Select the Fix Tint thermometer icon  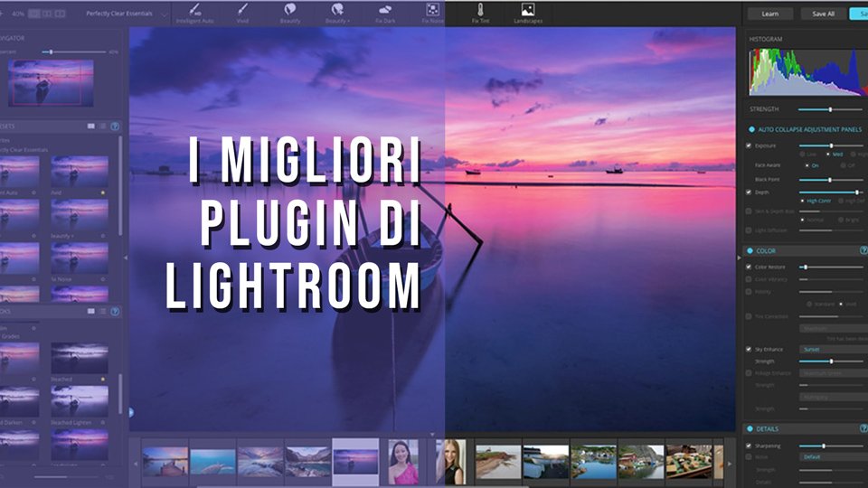click(480, 9)
